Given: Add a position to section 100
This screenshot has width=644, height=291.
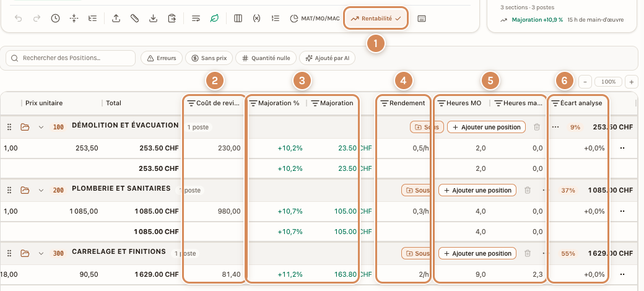Looking at the screenshot, I should [x=487, y=128].
